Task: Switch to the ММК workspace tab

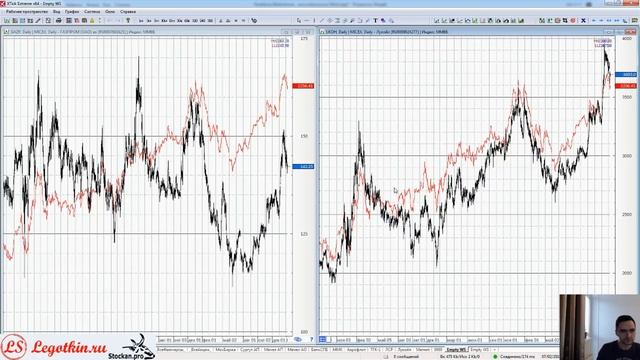Action: point(337,350)
